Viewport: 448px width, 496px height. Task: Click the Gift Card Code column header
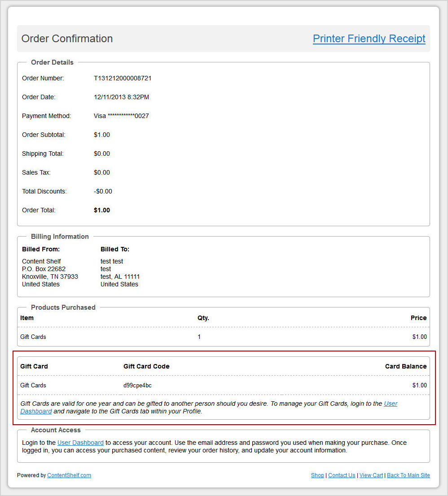146,366
